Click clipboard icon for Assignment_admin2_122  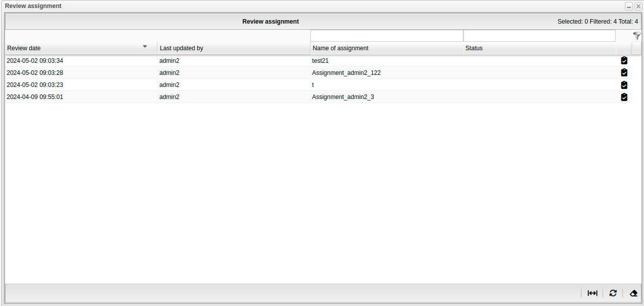(624, 73)
